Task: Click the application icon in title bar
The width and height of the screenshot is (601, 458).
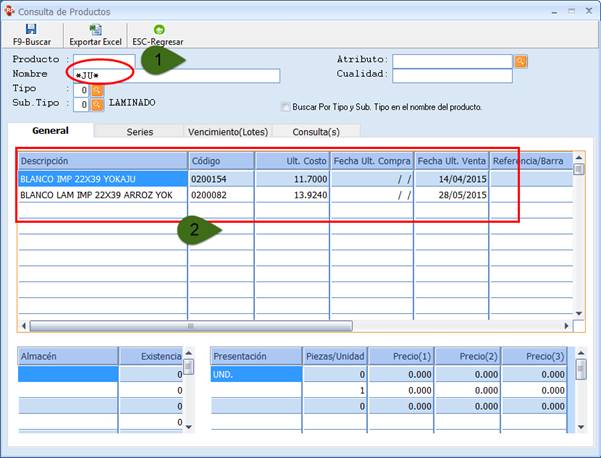Action: [10, 11]
